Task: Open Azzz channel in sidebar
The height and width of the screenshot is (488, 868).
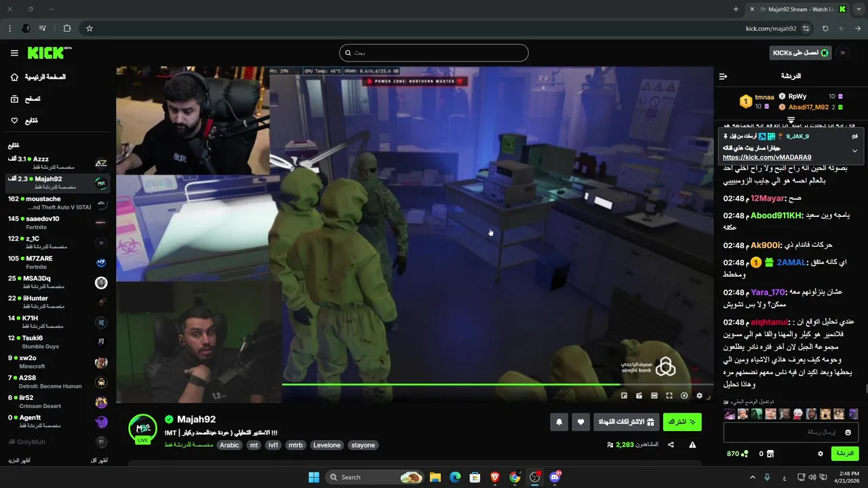Action: 58,163
